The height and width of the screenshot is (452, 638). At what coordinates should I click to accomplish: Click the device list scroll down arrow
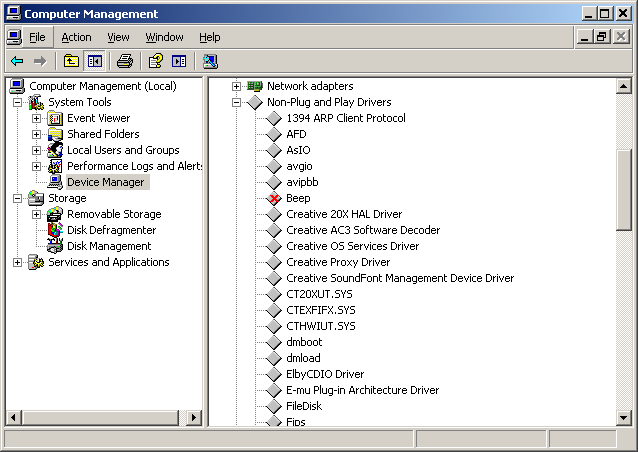[x=623, y=417]
